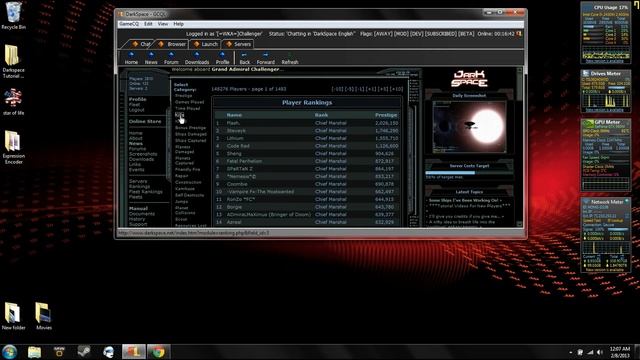
Task: Open Expression Encoder desktop folder
Action: point(13,147)
